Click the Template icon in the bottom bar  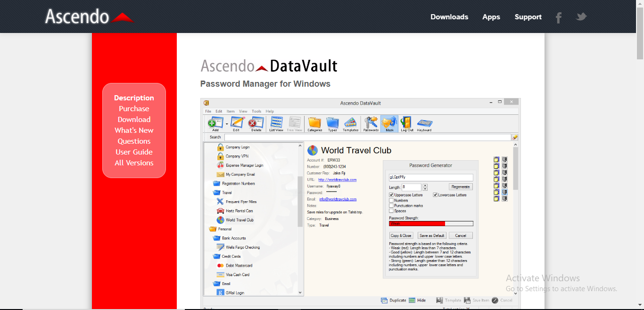tap(439, 301)
